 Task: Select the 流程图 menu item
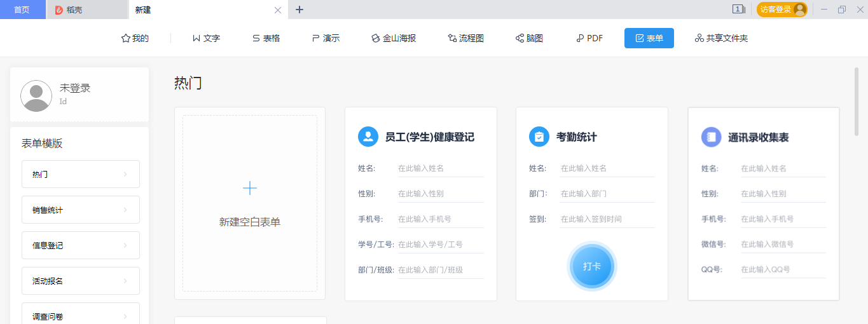[465, 38]
